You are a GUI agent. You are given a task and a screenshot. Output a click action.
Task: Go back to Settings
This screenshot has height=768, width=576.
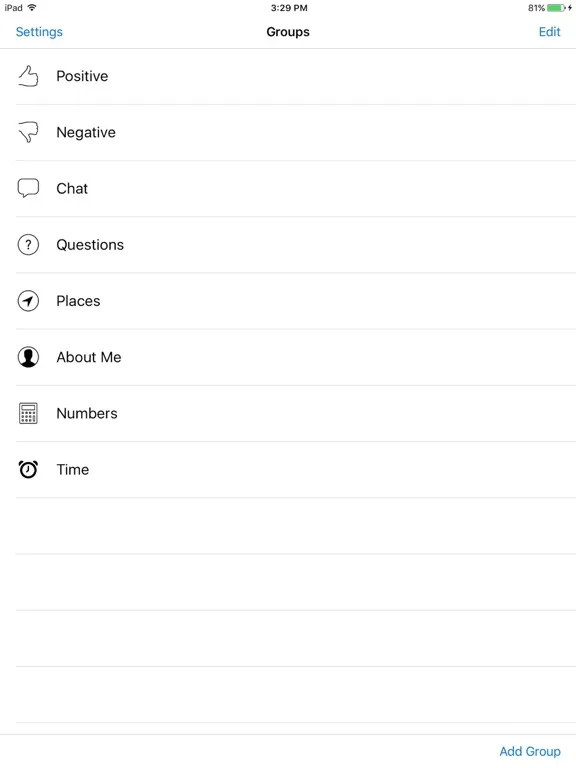(39, 32)
